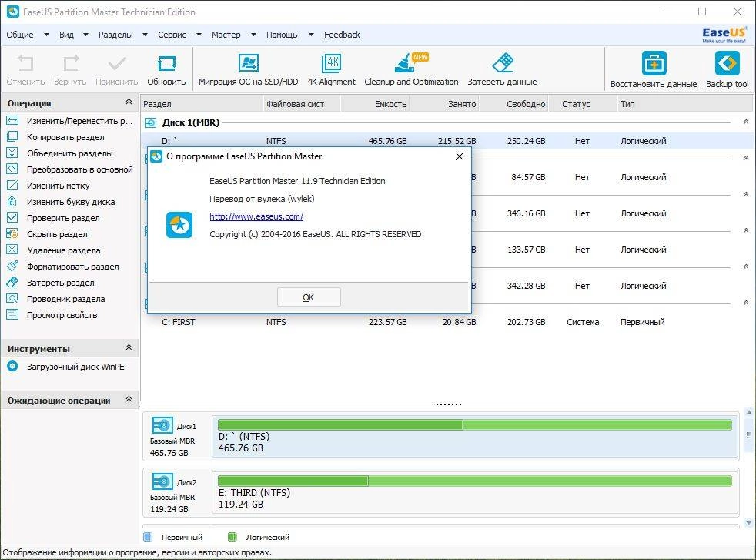The image size is (756, 560).
Task: Collapse the Диск 1(MBR) group
Action: (x=746, y=122)
